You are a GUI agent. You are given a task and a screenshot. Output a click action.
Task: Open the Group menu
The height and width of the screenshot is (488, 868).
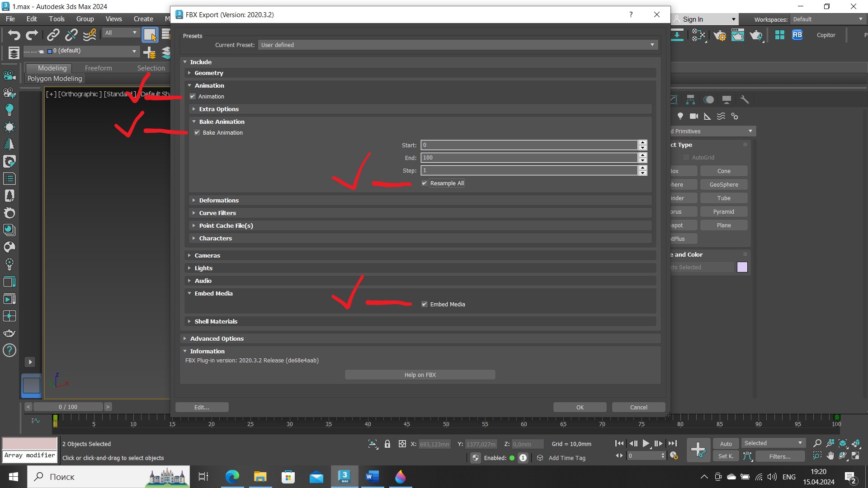pos(85,19)
